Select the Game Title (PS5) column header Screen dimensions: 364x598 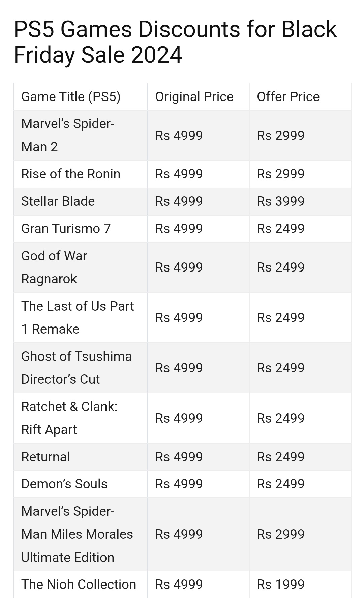pyautogui.click(x=71, y=97)
